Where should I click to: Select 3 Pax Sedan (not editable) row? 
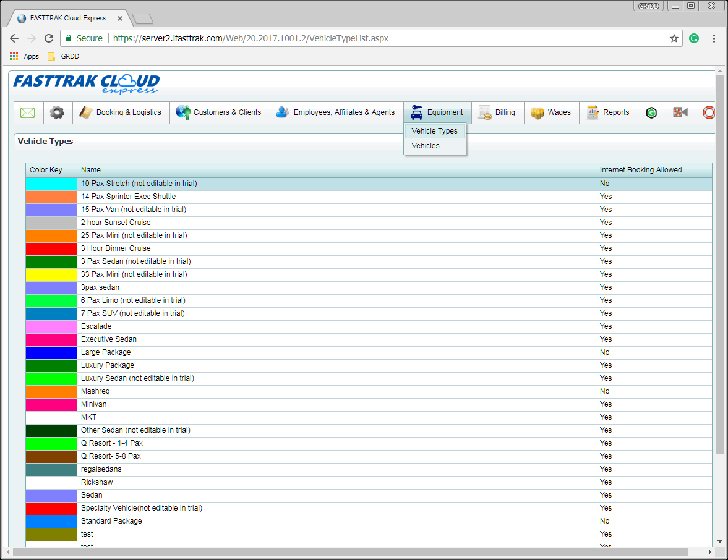click(369, 261)
